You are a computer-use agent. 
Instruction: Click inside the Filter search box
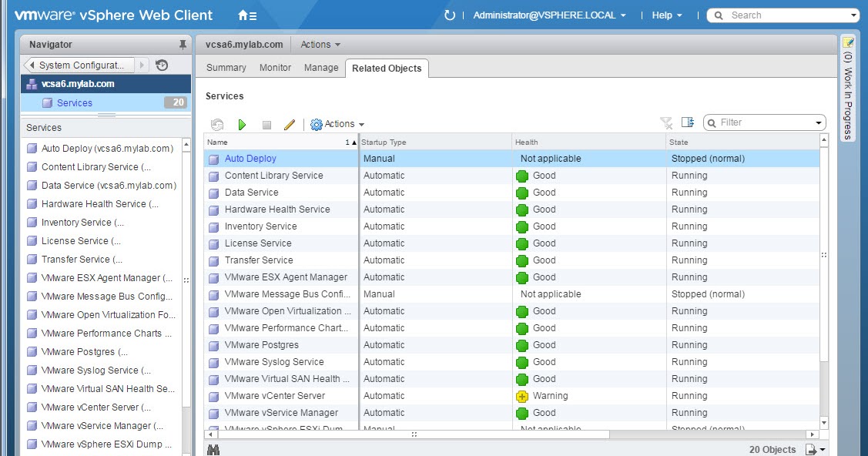tap(759, 122)
